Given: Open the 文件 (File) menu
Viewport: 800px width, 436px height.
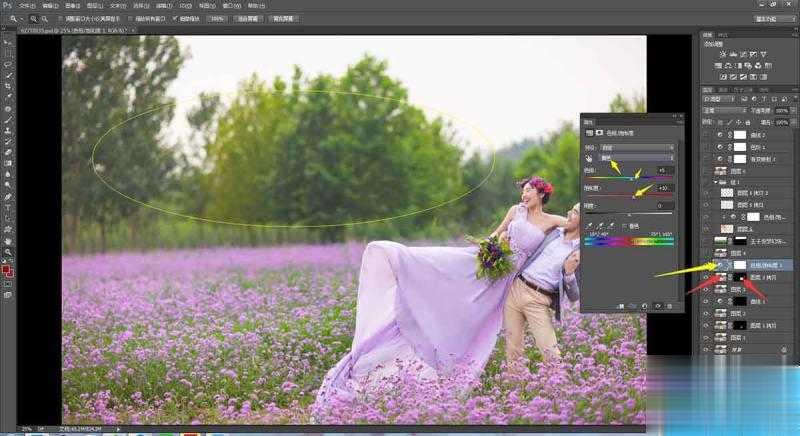Looking at the screenshot, I should (27, 6).
